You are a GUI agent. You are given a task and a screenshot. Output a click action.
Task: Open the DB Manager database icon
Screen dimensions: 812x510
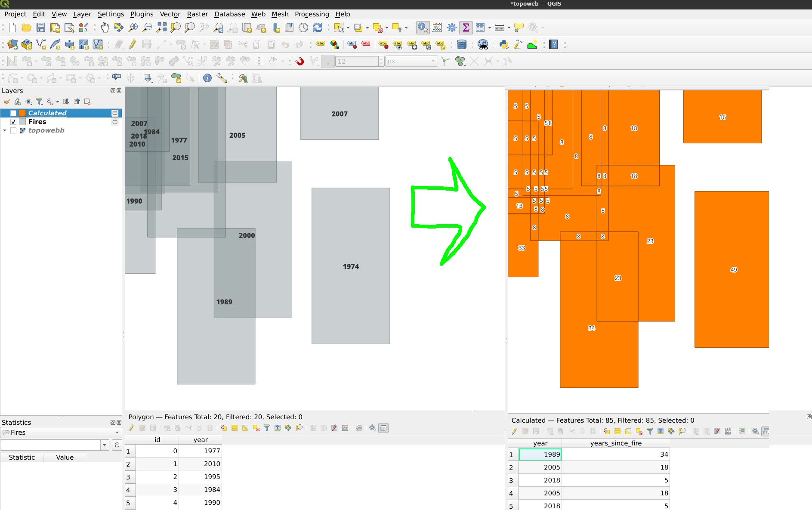[x=462, y=44]
